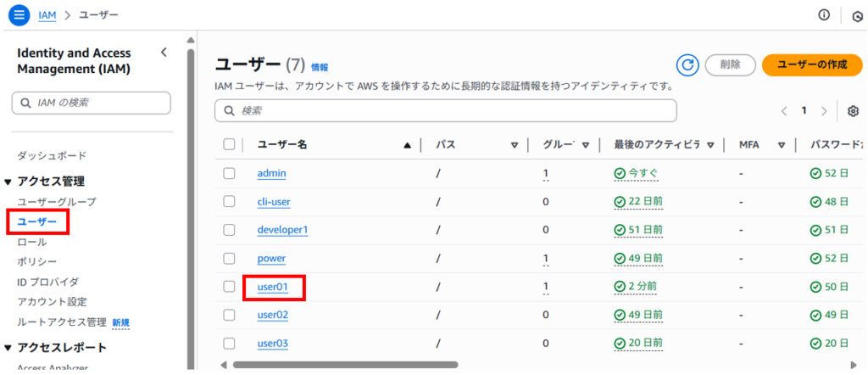Viewport: 868px width, 375px height.
Task: Focus the user 検索 field
Action: (x=446, y=111)
